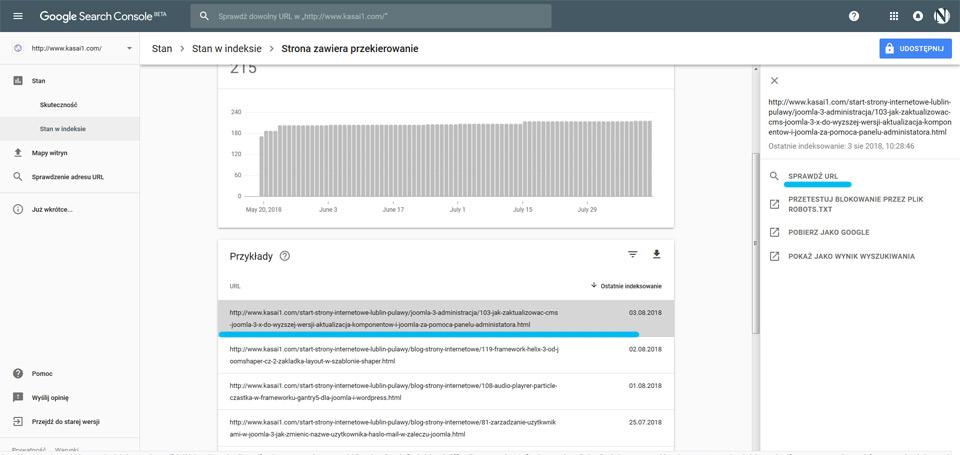Screen dimensions: 960x455
Task: Open the account avatar menu
Action: tap(942, 16)
